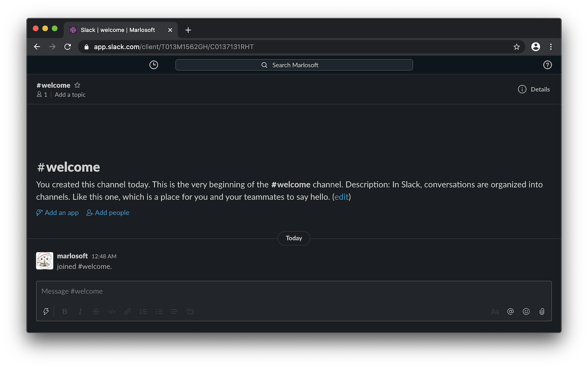Screen dimensions: 588x368
Task: Toggle inline code formatting
Action: click(112, 311)
